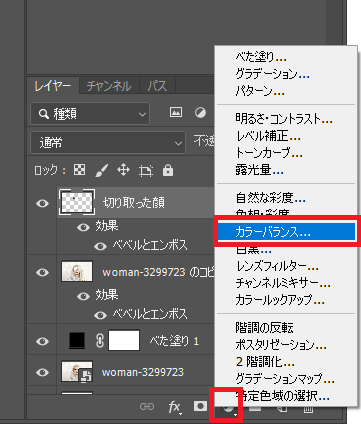Image resolution: width=361 pixels, height=424 pixels.
Task: Click ベベルとエンボス label under woman-3299723 のコピー
Action: pyautogui.click(x=150, y=314)
